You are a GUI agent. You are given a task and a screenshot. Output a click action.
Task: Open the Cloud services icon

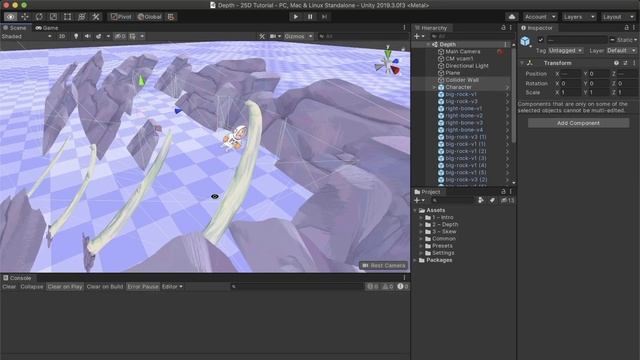pyautogui.click(x=512, y=17)
